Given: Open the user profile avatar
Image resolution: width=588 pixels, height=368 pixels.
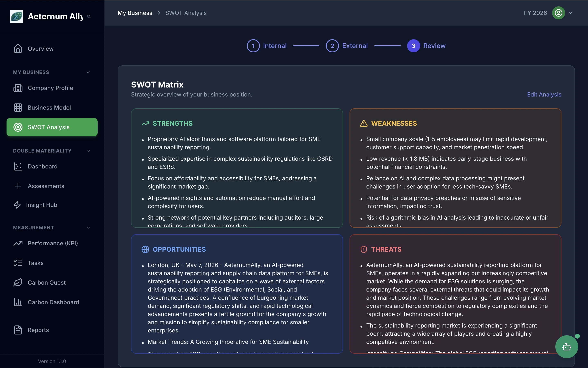Looking at the screenshot, I should [x=558, y=13].
